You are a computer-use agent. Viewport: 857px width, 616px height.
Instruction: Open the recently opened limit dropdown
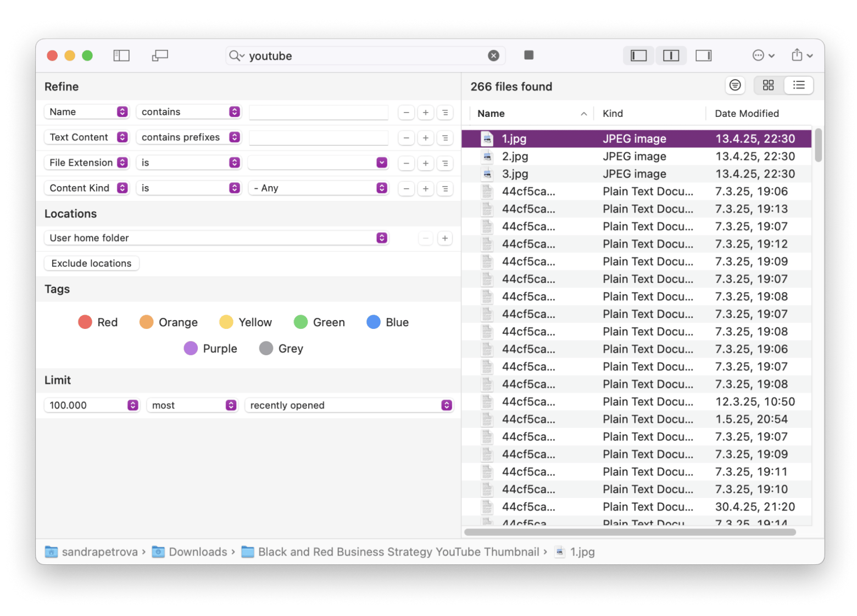click(350, 405)
